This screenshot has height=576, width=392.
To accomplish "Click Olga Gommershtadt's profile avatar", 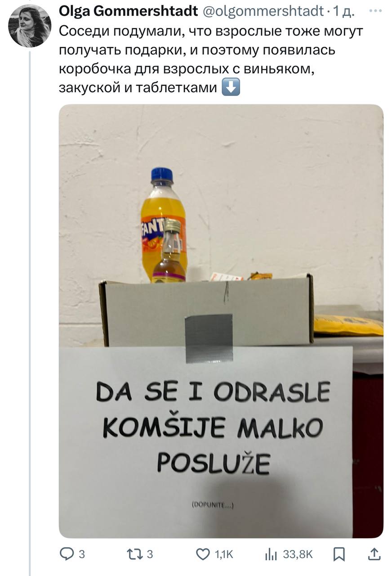I will tap(30, 26).
